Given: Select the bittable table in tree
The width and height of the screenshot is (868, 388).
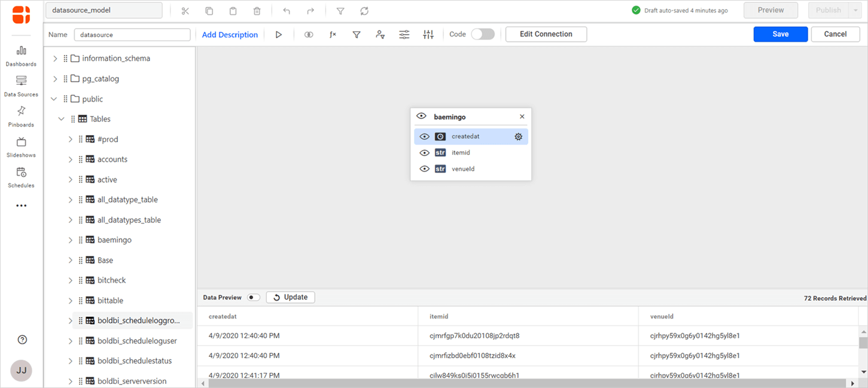Looking at the screenshot, I should click(x=110, y=301).
